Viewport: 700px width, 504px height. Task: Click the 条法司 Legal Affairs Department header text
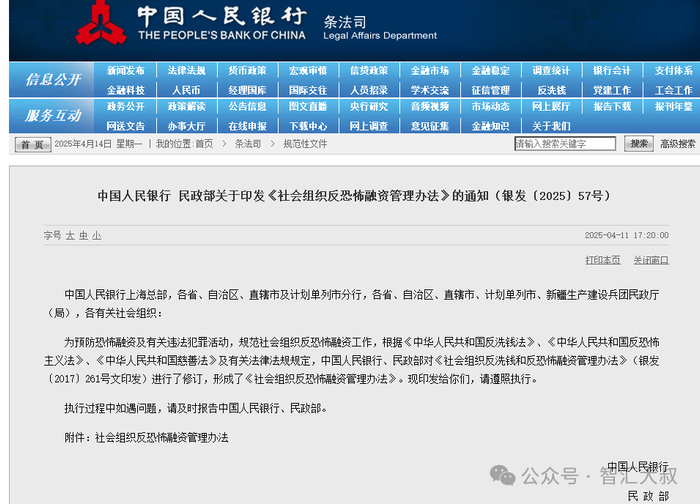point(380,28)
